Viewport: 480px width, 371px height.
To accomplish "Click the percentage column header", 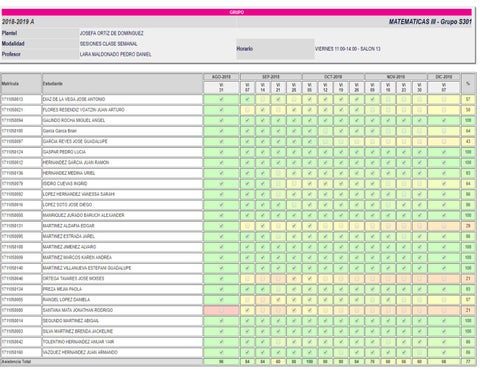I will (468, 84).
